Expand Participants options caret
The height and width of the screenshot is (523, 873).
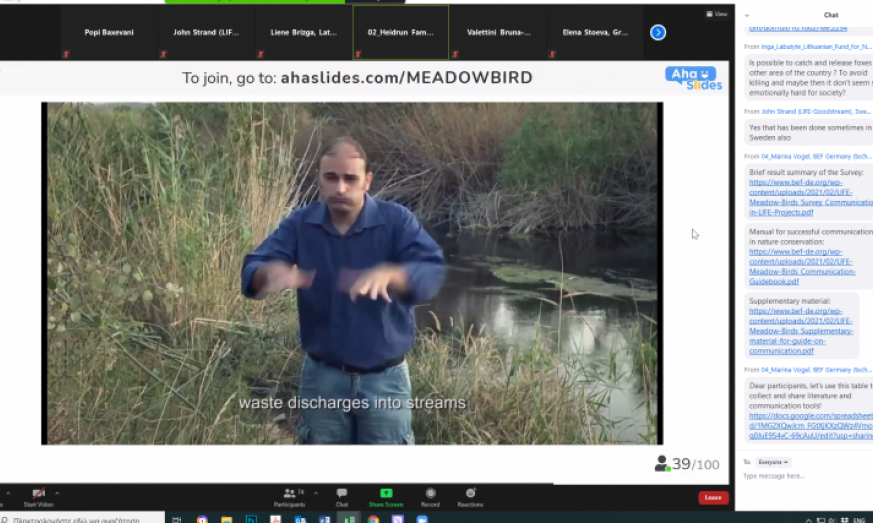click(316, 493)
